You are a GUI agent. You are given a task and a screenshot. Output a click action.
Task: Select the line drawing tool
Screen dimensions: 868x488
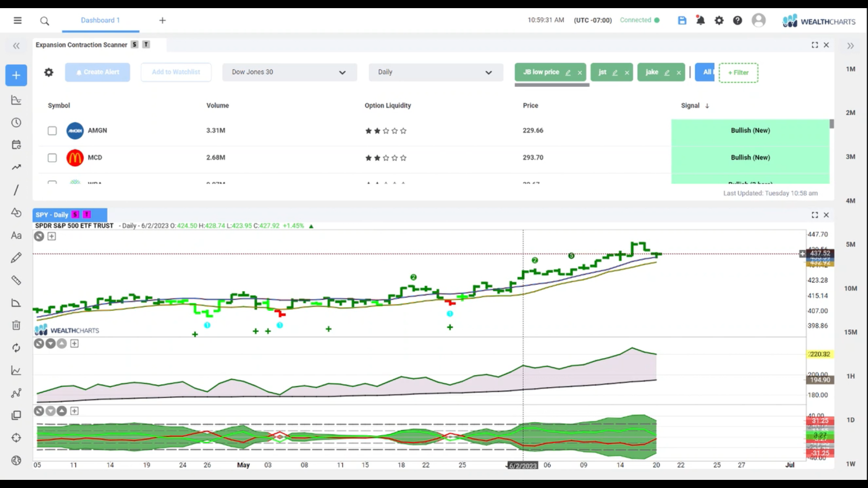point(16,190)
